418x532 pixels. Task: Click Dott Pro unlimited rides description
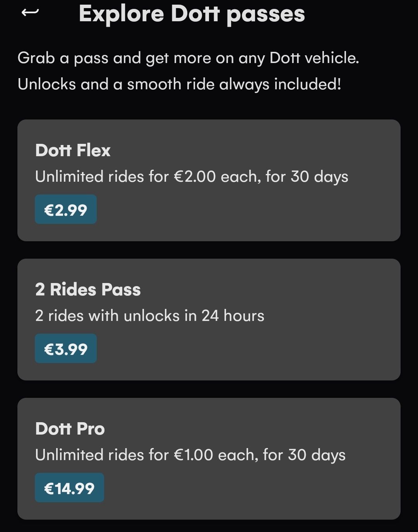tap(190, 455)
